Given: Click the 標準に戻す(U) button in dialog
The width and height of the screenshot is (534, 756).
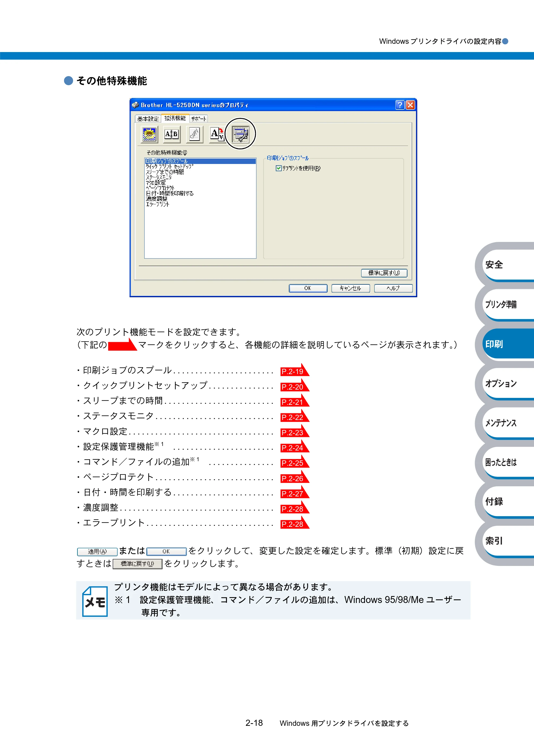Looking at the screenshot, I should tap(384, 273).
